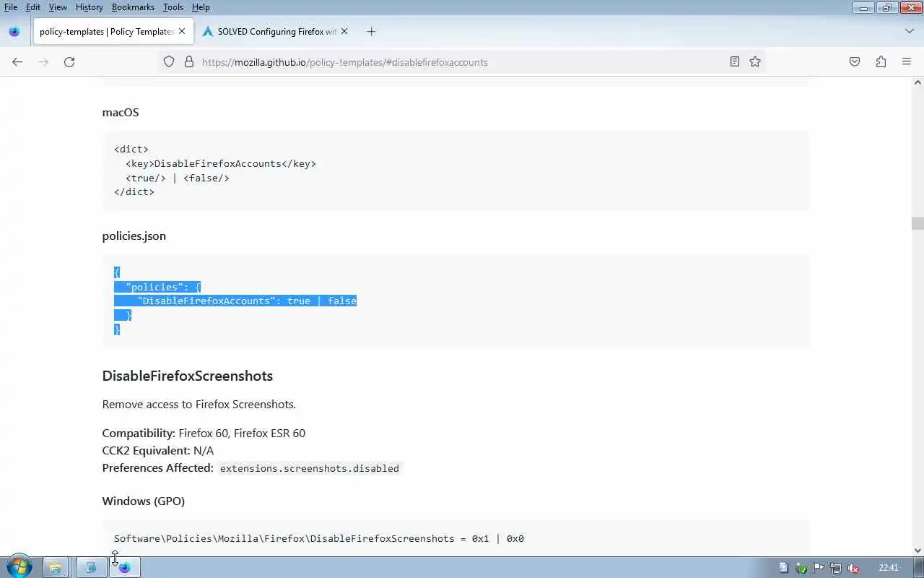This screenshot has width=924, height=578.
Task: Close the SOLVED Configuring Firefox tab
Action: click(344, 32)
